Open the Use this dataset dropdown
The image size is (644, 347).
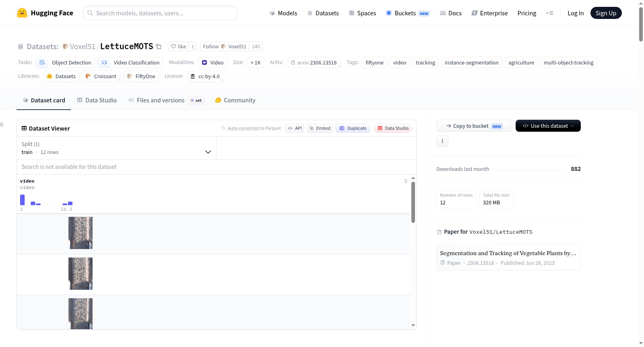548,126
